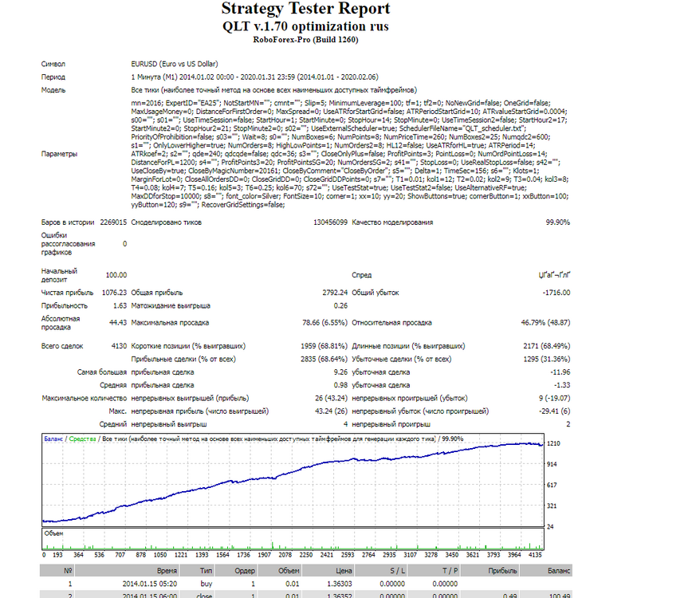Select the "QLT v.1.70 optimization rus" subtitle
The width and height of the screenshot is (700, 598).
point(305,26)
